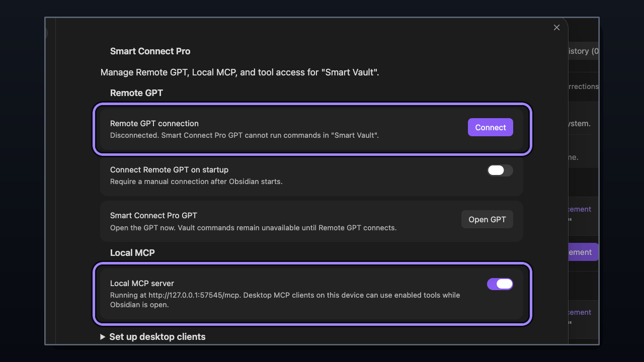
Task: Select the Remote GPT connection setting title
Action: click(154, 123)
